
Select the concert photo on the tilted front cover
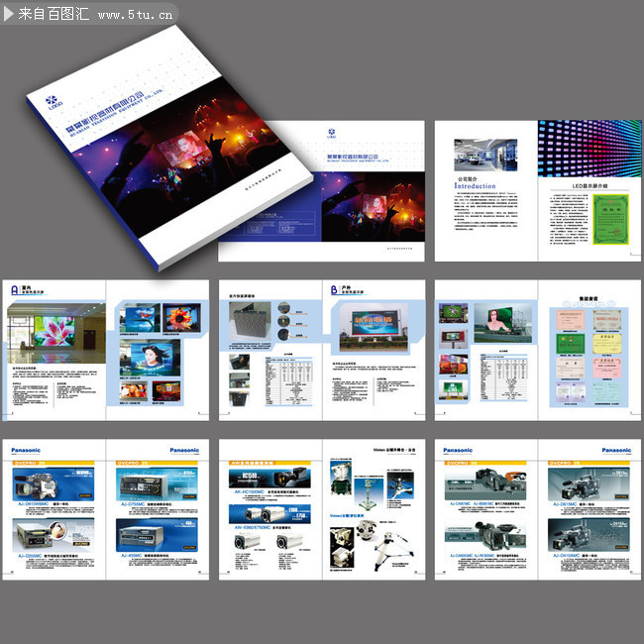tap(180, 159)
